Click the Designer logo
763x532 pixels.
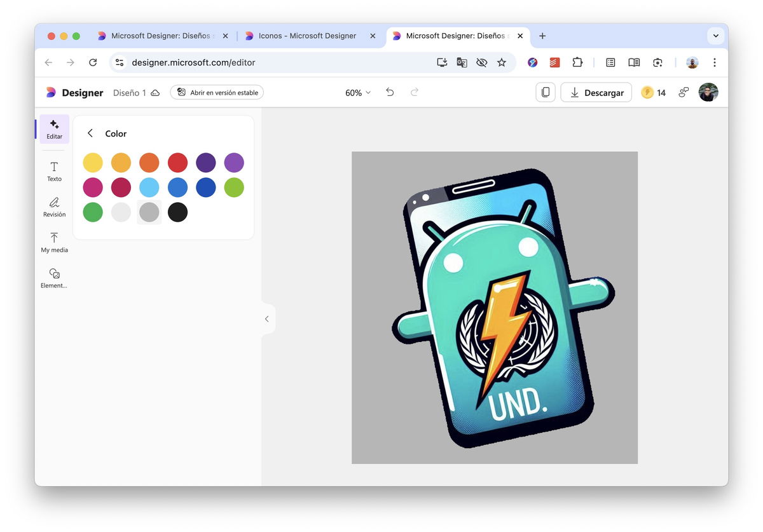(x=74, y=92)
